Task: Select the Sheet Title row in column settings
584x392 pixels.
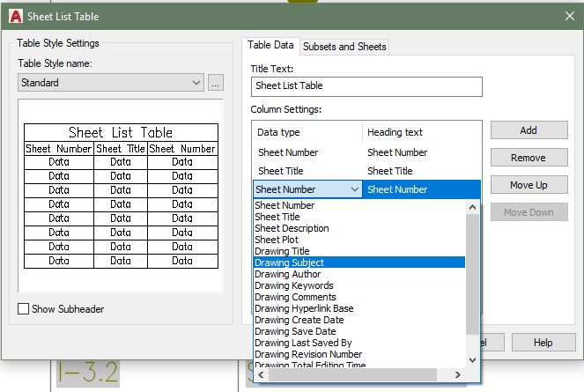Action: click(366, 171)
